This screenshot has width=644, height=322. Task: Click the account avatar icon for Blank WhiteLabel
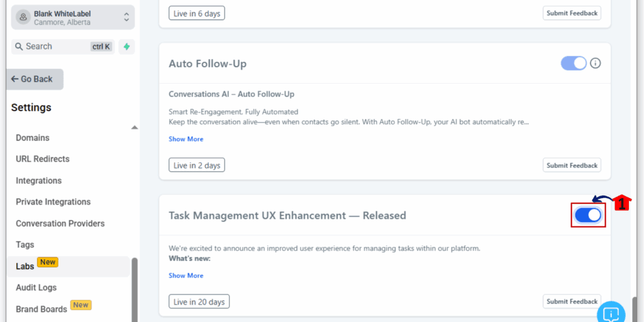tap(23, 17)
